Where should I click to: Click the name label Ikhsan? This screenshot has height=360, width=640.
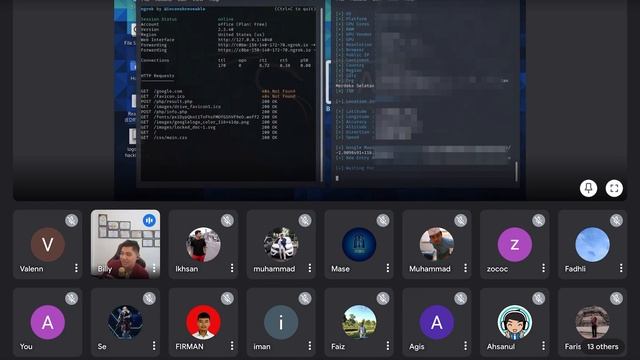click(x=187, y=269)
